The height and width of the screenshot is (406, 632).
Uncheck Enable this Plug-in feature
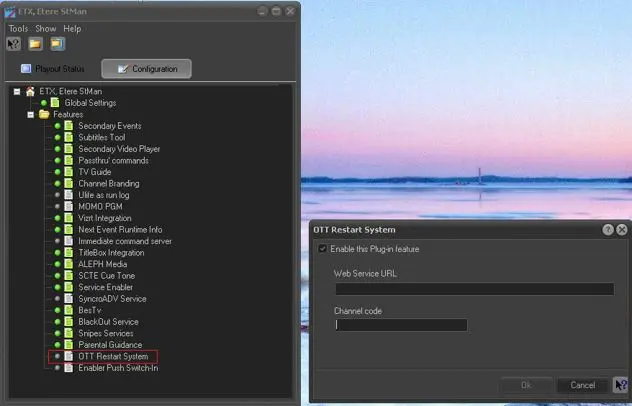[x=323, y=249]
